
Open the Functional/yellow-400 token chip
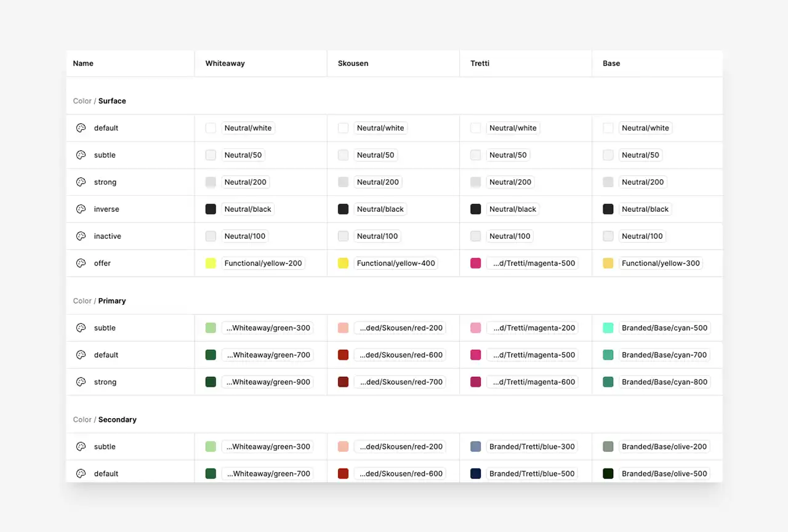pos(396,264)
